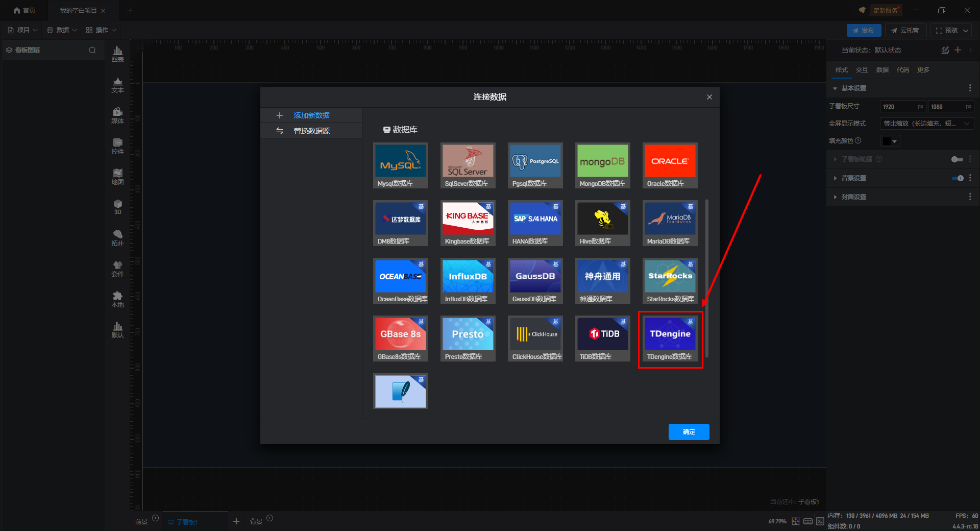980x531 pixels.
Task: Open the 操作 menu
Action: [101, 30]
